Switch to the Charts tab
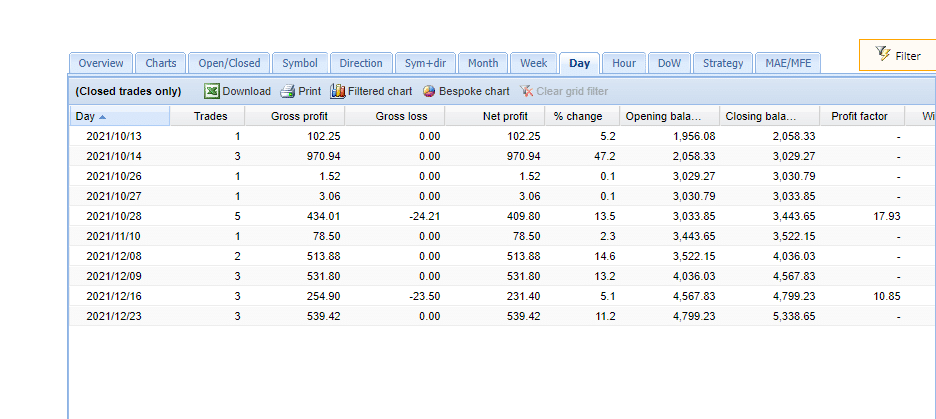This screenshot has width=936, height=419. click(x=161, y=63)
